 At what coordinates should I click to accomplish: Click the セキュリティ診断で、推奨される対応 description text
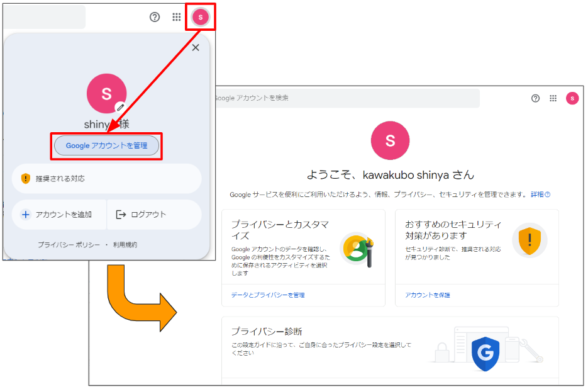[453, 254]
